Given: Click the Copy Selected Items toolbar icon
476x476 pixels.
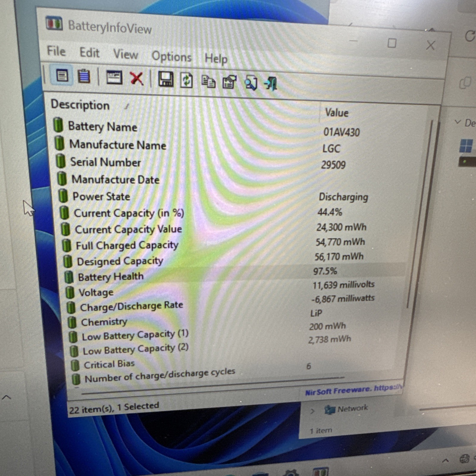Looking at the screenshot, I should tap(208, 82).
